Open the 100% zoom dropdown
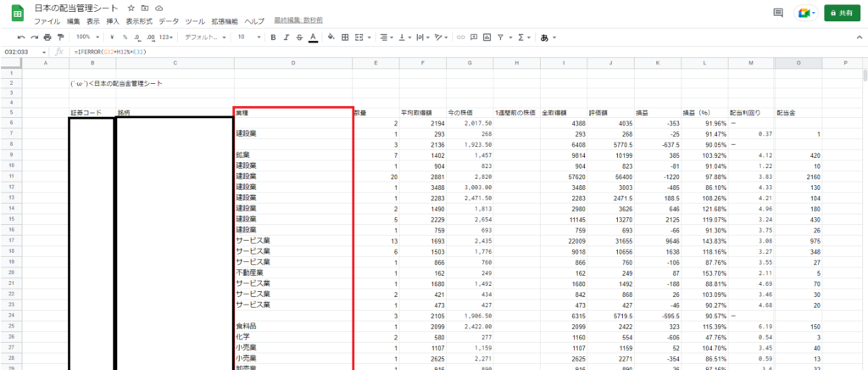Image resolution: width=868 pixels, height=370 pixels. pyautogui.click(x=86, y=37)
